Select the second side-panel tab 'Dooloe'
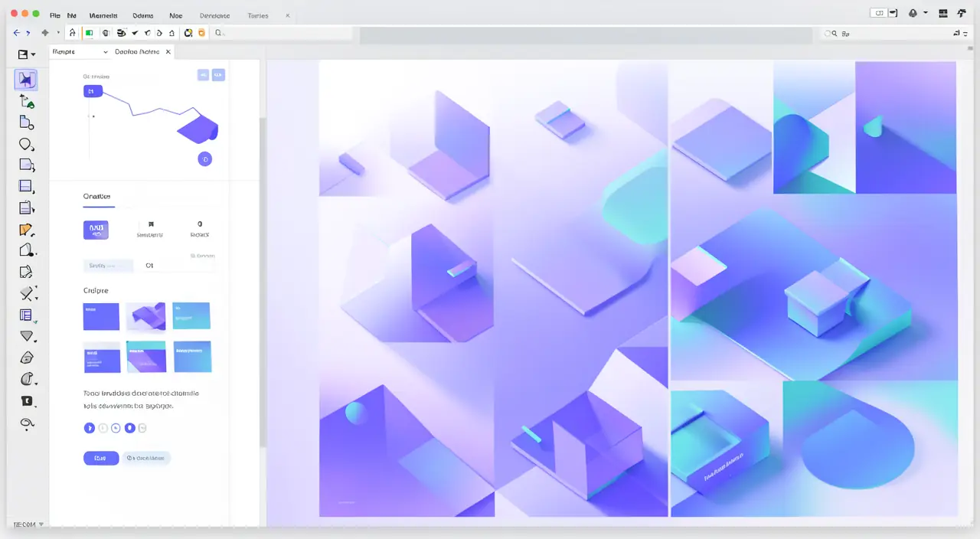Screen dimensions: 980x539 point(137,51)
